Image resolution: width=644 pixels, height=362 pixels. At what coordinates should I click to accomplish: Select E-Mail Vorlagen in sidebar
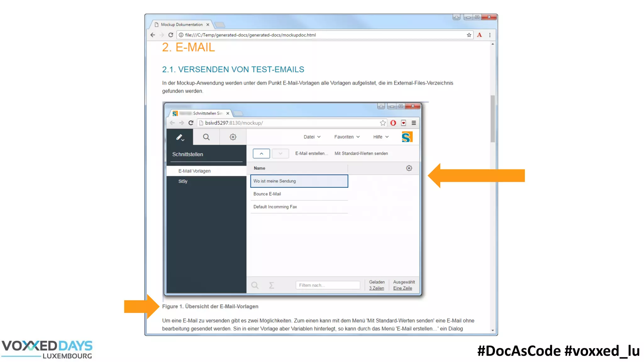(x=207, y=171)
